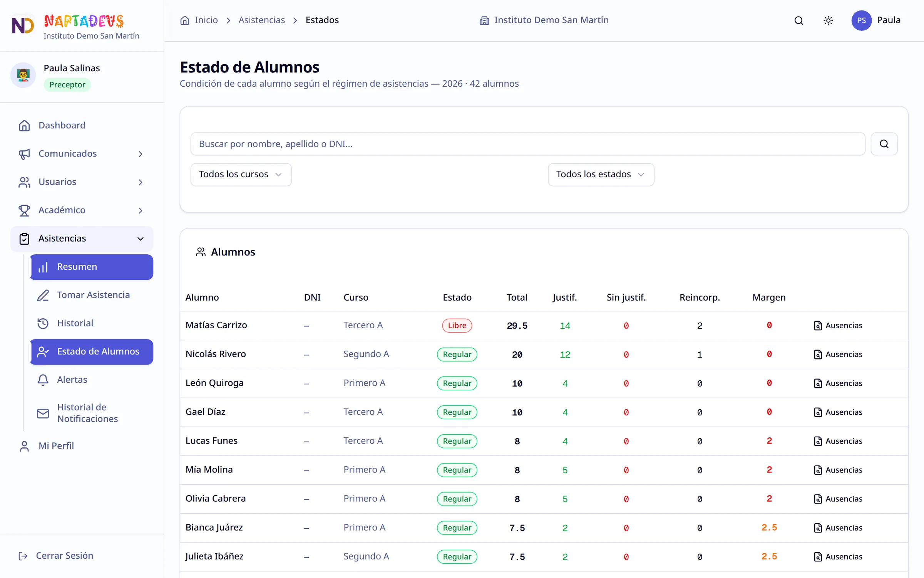Go to Mi Perfil
Image resolution: width=924 pixels, height=578 pixels.
click(x=82, y=446)
